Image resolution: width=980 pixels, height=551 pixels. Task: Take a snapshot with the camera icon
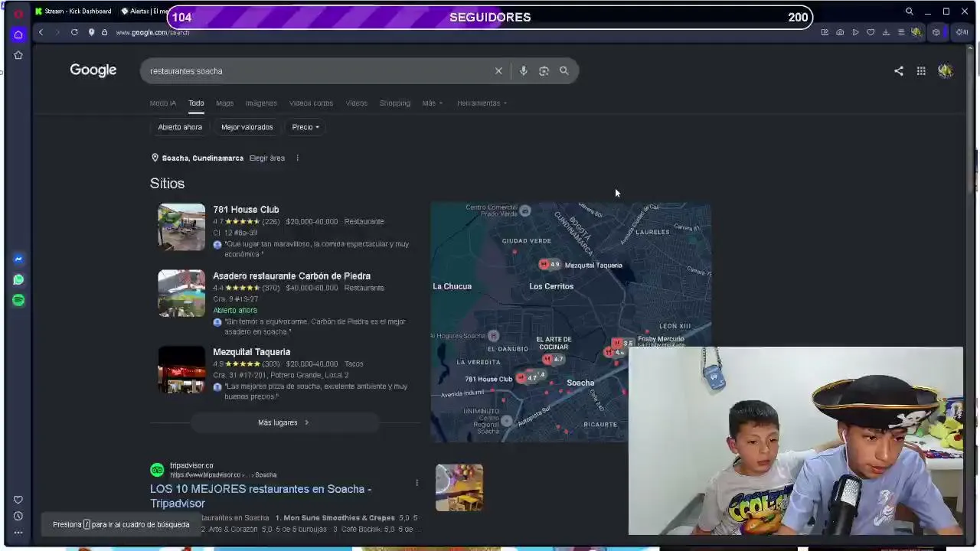[840, 32]
